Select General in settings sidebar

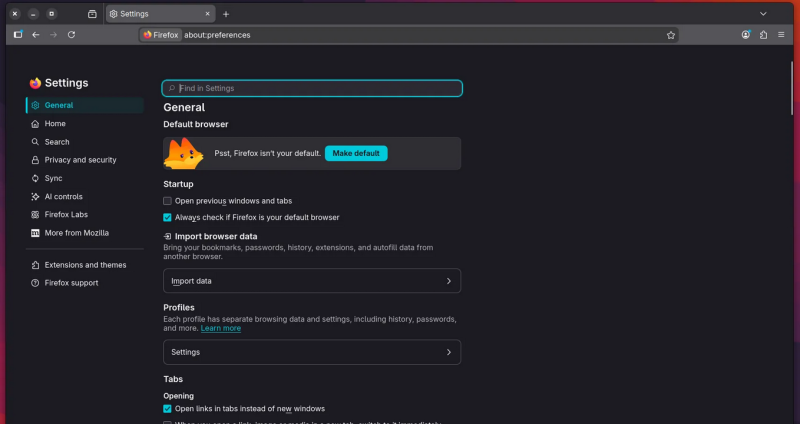pyautogui.click(x=85, y=105)
